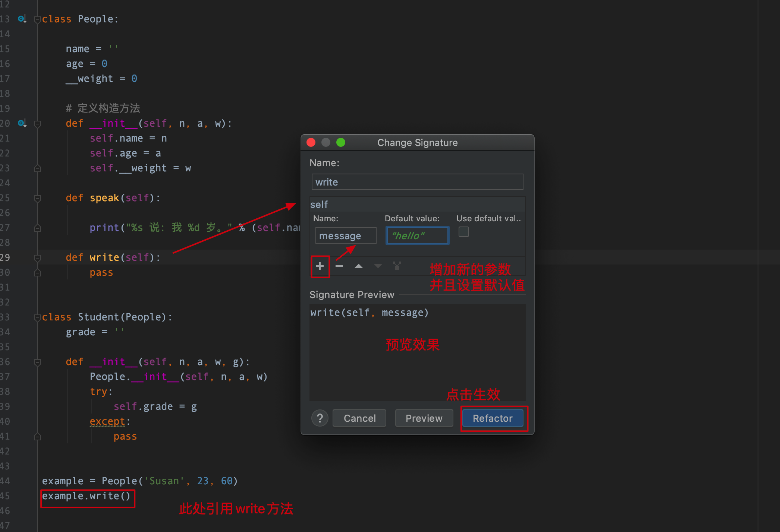Toggle the Use default value checkbox
This screenshot has height=532, width=780.
pyautogui.click(x=464, y=232)
